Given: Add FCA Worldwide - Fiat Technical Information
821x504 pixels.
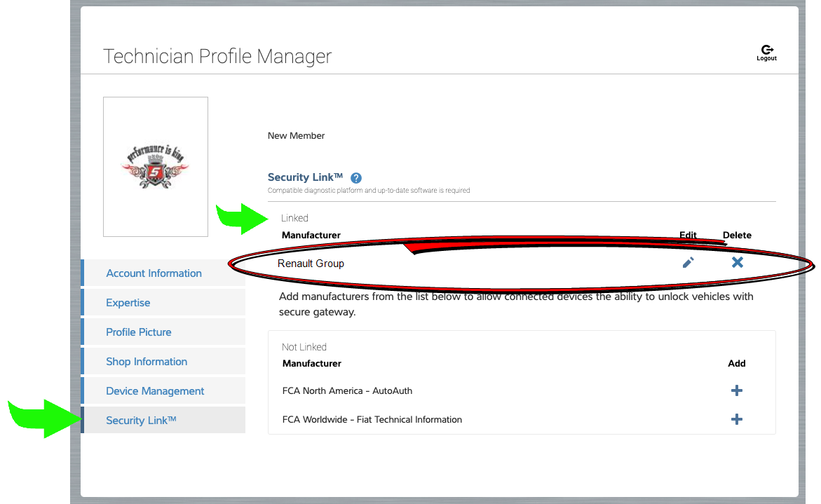Looking at the screenshot, I should click(736, 419).
